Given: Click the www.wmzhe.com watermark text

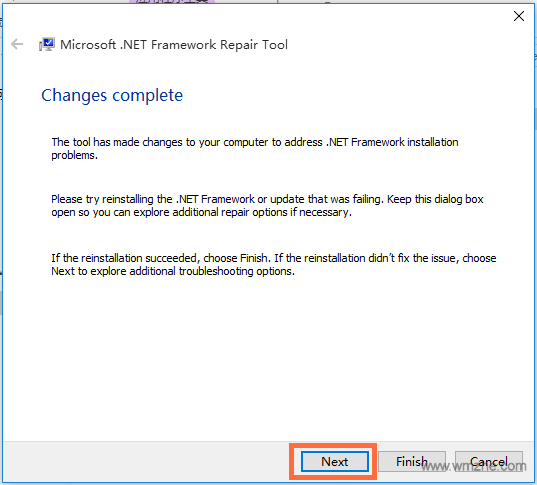Looking at the screenshot, I should 474,466.
